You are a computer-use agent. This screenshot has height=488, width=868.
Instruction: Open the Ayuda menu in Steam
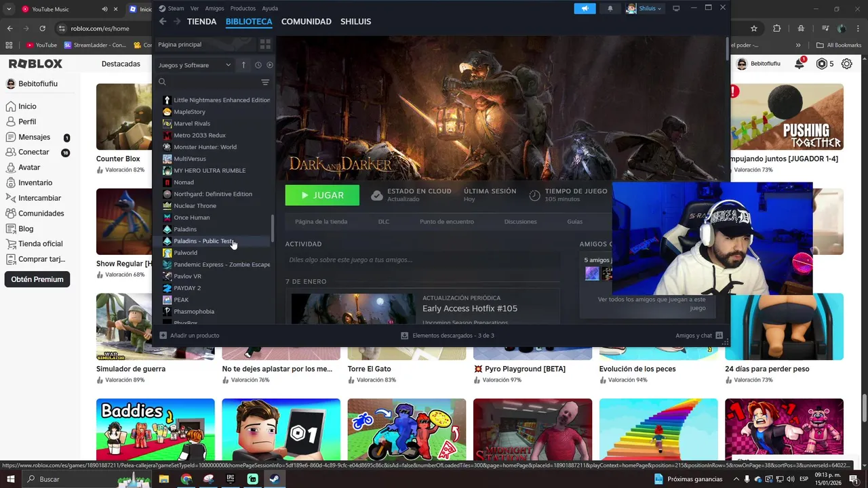pos(270,8)
